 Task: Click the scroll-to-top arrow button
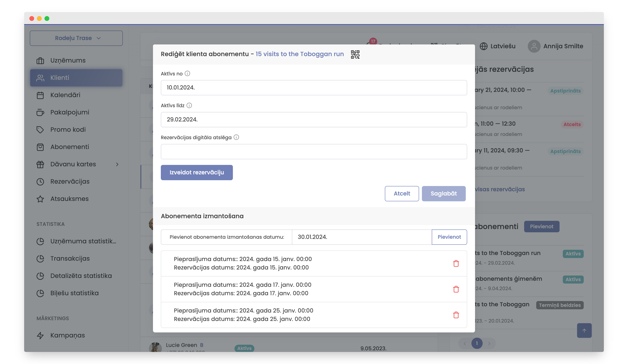pos(584,330)
